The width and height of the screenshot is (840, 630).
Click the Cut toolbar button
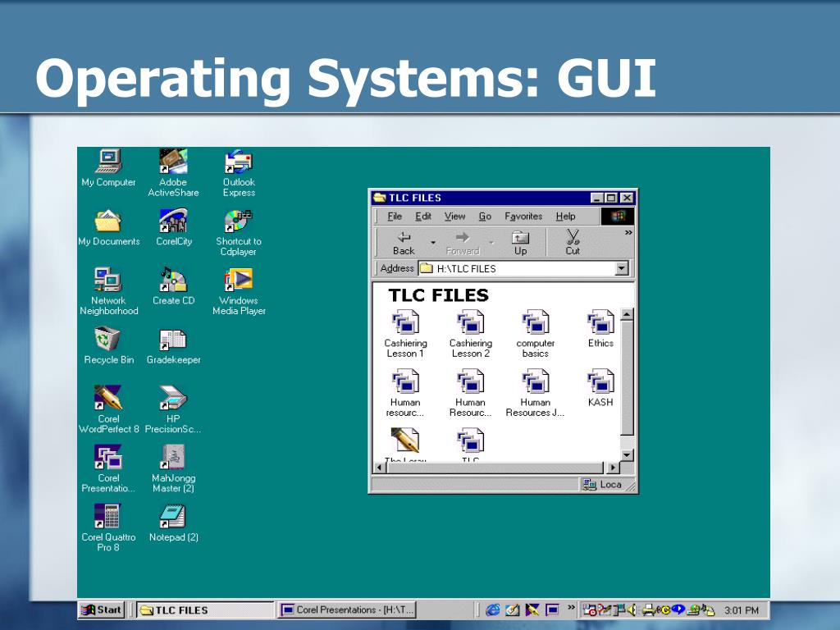(573, 243)
